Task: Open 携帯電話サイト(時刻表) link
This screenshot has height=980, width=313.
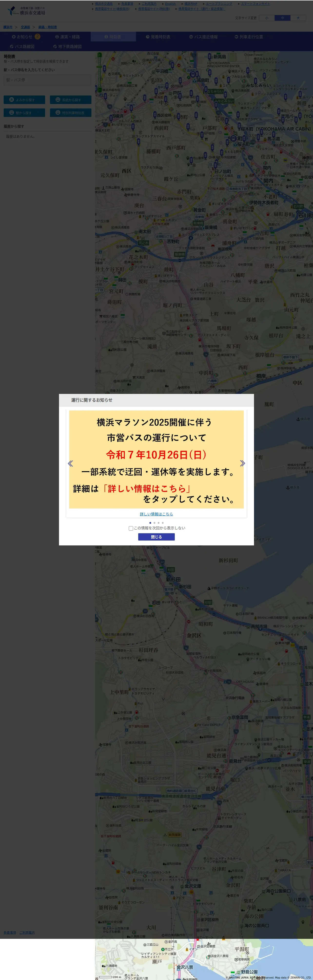Action: pyautogui.click(x=154, y=9)
